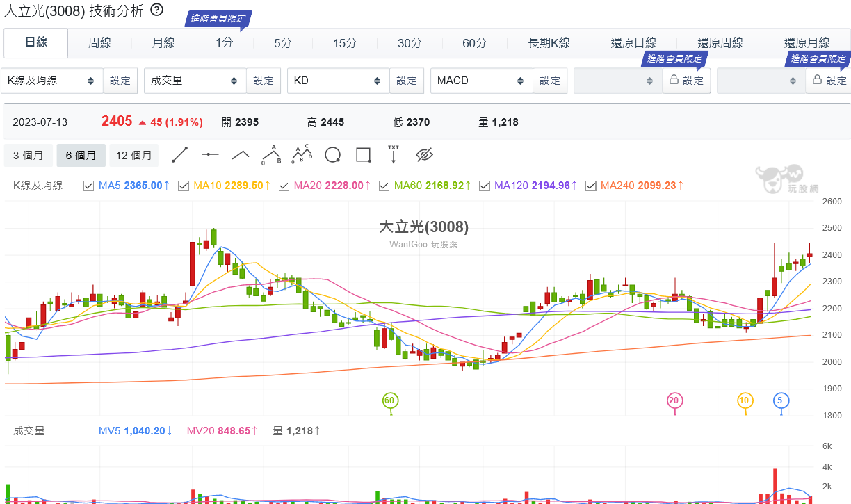Click 設定 next to K線及均線
The width and height of the screenshot is (851, 504).
pos(120,81)
